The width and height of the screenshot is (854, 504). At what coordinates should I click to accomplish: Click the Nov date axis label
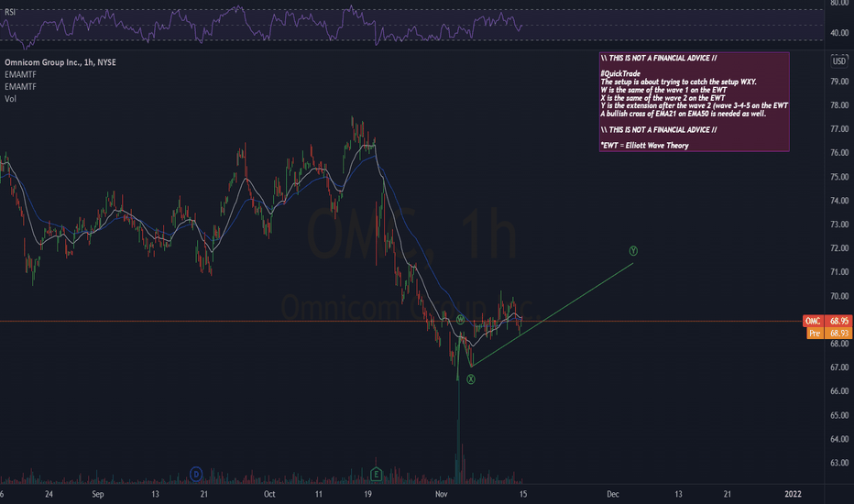[x=441, y=494]
